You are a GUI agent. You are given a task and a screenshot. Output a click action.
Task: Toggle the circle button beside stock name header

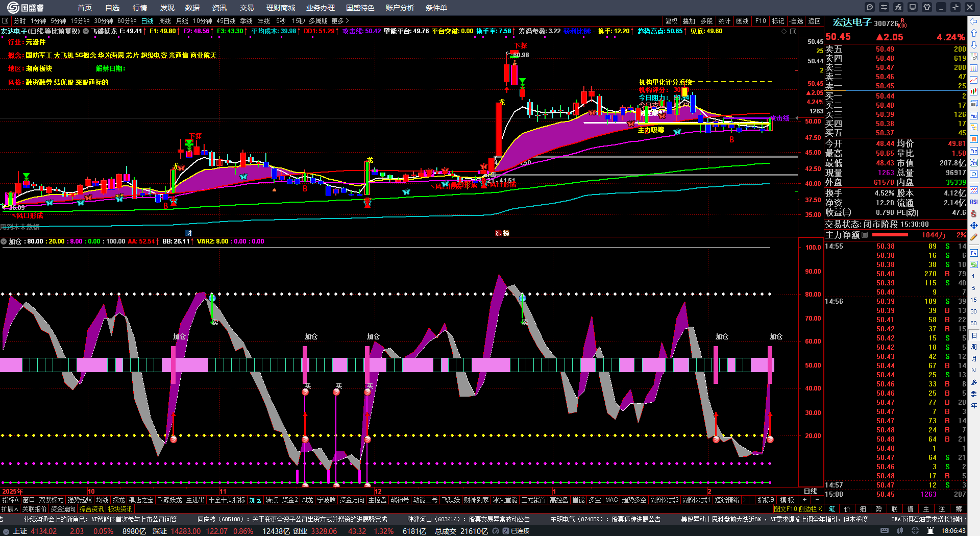click(x=86, y=31)
